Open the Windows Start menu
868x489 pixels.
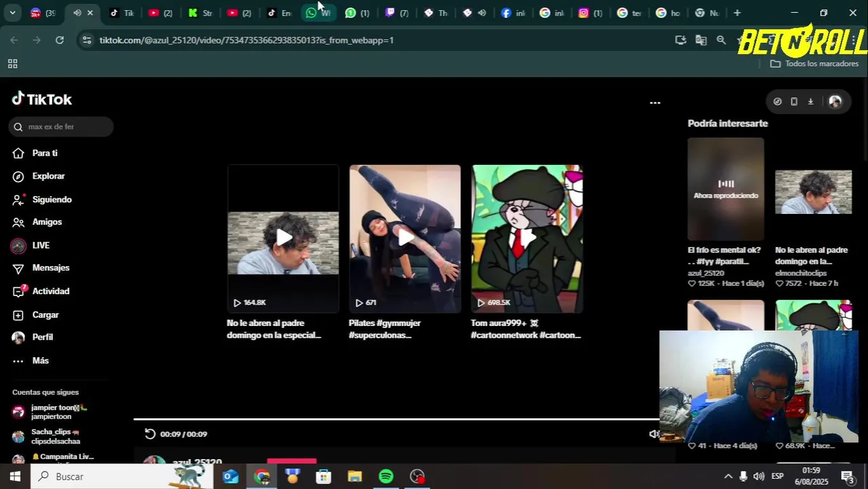coord(15,477)
